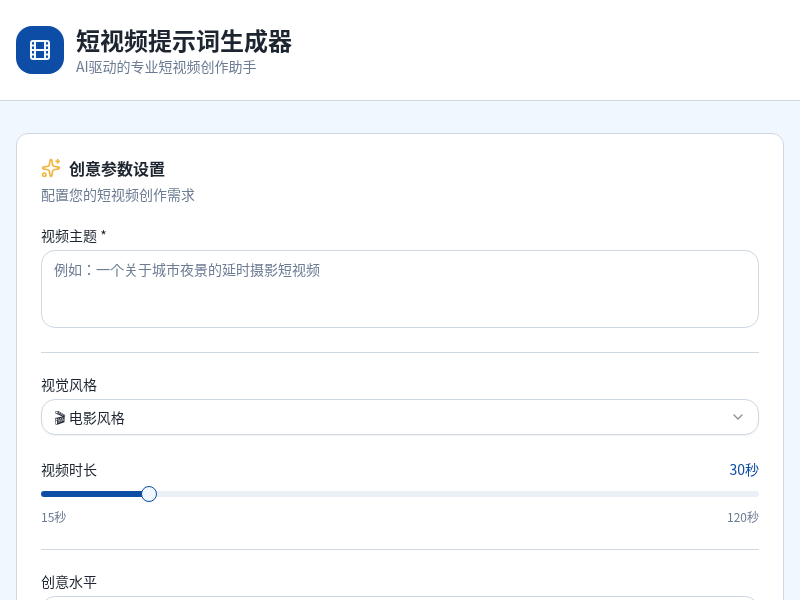
Task: Click the clapperboard emoji in the style selector
Action: (60, 418)
